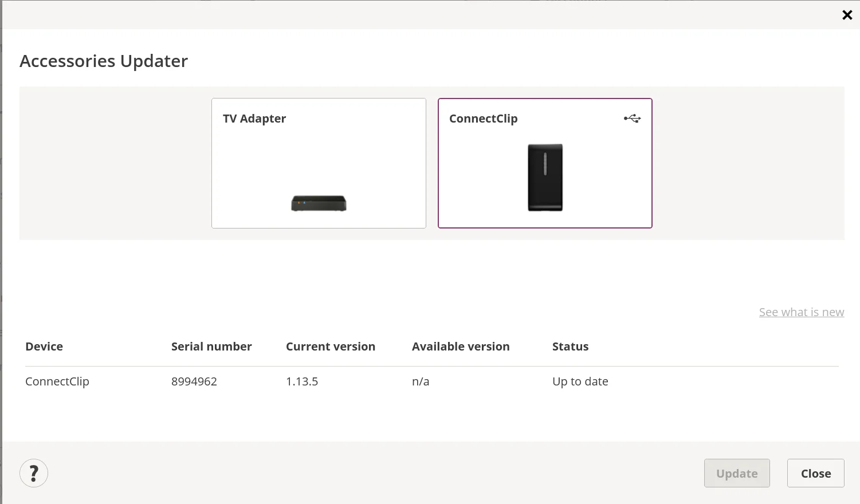
Task: Select the ConnectClip device name in the table
Action: pos(57,381)
